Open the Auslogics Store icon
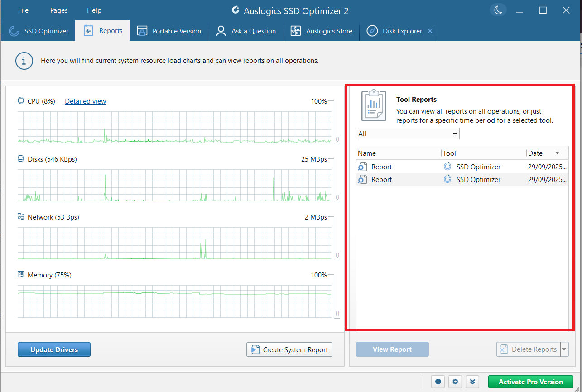582x392 pixels. tap(295, 31)
